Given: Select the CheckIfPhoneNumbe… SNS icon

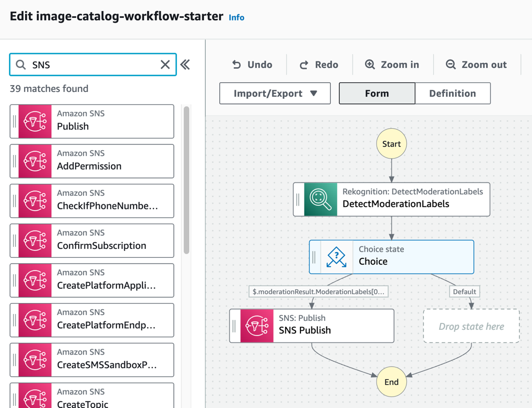Looking at the screenshot, I should tap(35, 201).
